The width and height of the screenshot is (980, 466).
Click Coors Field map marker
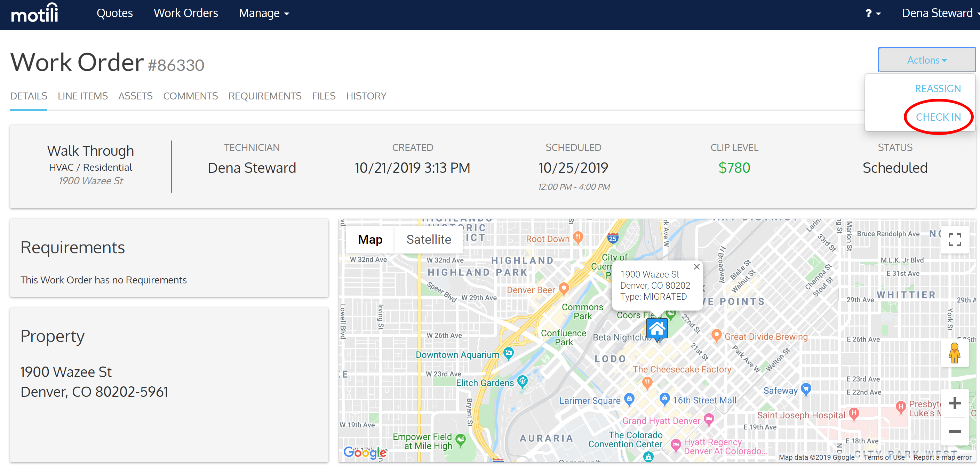pos(670,314)
